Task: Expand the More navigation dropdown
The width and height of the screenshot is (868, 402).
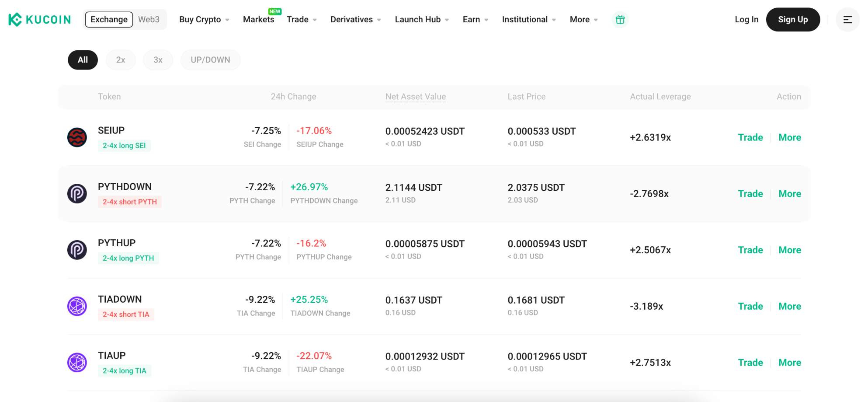Action: tap(580, 19)
